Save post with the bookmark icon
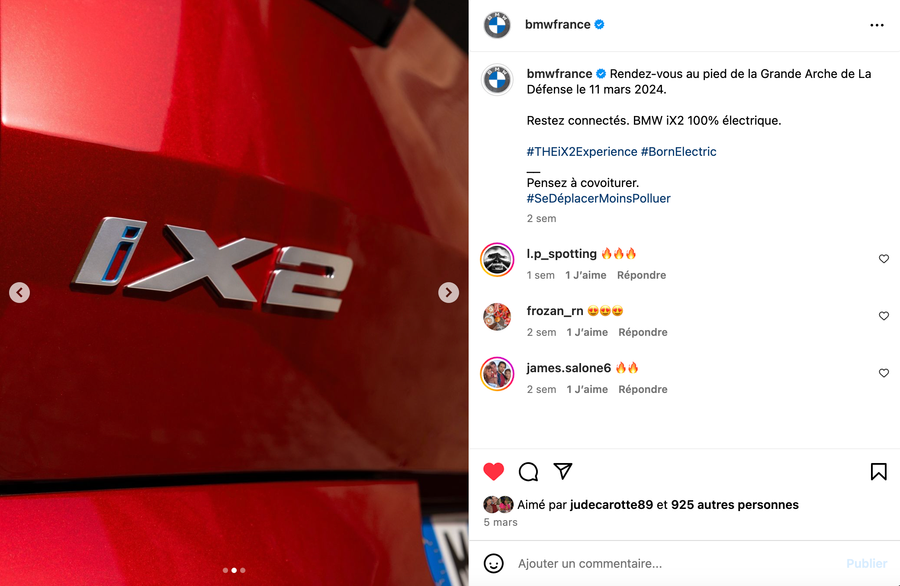Screen dimensions: 900x586 [x=878, y=471]
